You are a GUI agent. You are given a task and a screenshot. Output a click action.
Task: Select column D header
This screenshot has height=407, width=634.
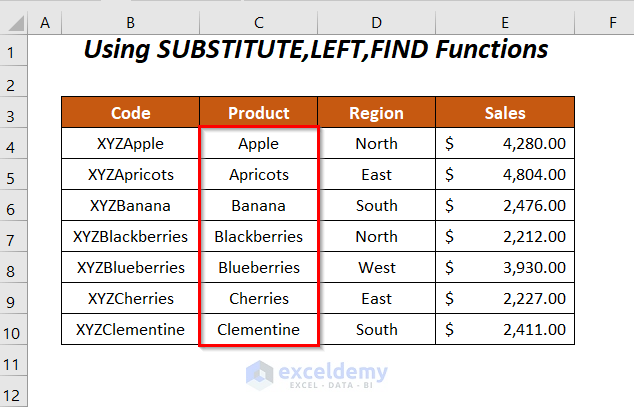(x=376, y=20)
